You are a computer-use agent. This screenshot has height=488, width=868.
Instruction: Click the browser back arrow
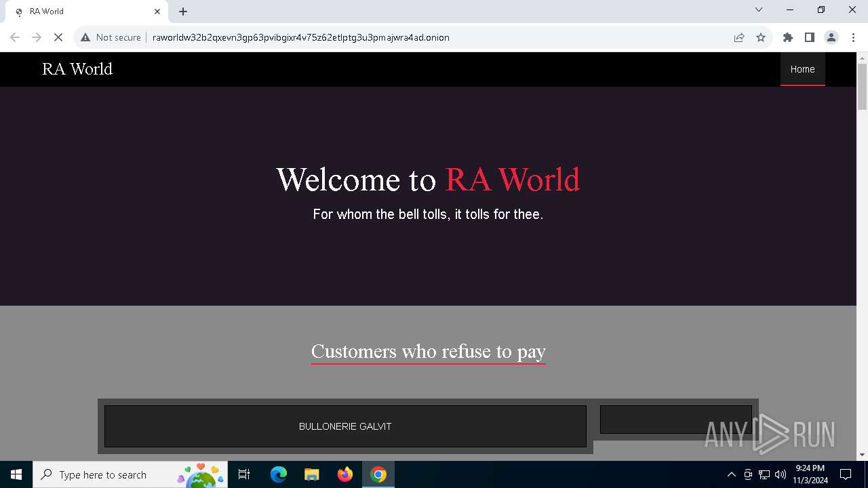click(15, 37)
